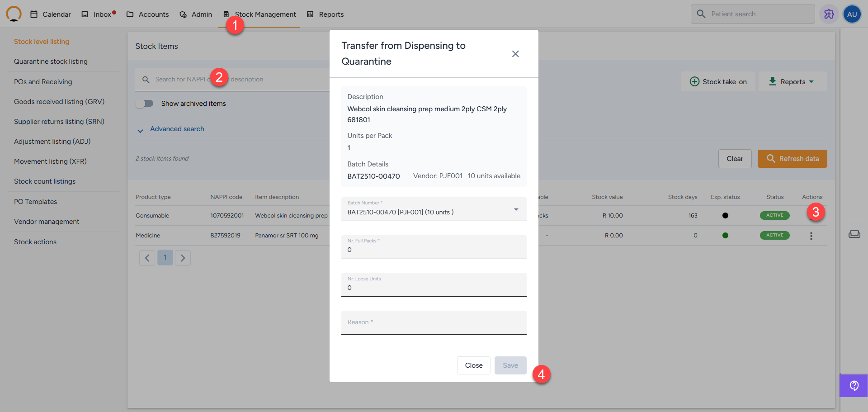Click the Close button in dialog

(x=473, y=365)
